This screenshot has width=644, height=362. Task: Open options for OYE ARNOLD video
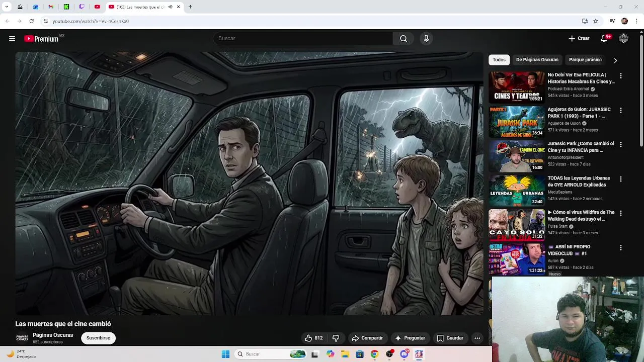tap(620, 179)
